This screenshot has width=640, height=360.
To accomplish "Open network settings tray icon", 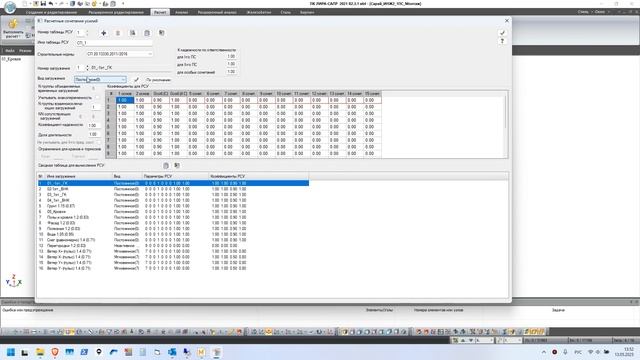I will pos(590,352).
